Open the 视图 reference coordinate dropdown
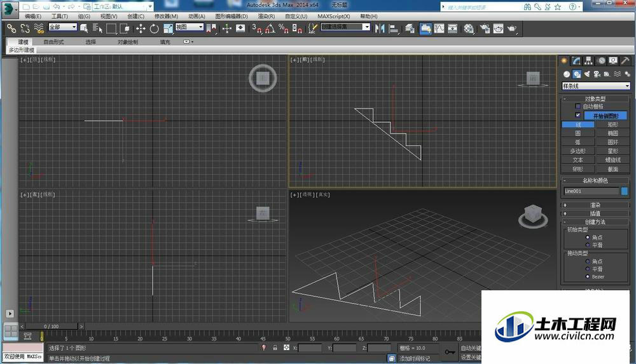 point(190,27)
